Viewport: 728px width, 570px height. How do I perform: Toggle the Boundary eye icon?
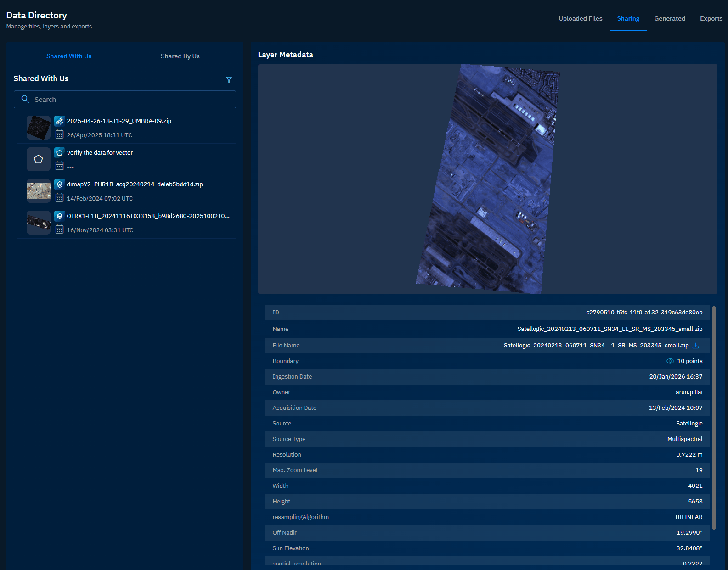coord(670,361)
